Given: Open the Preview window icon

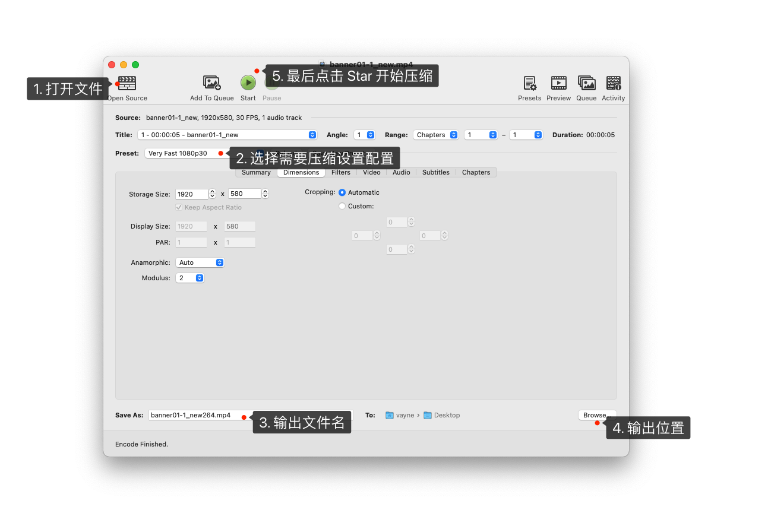Looking at the screenshot, I should pyautogui.click(x=558, y=83).
